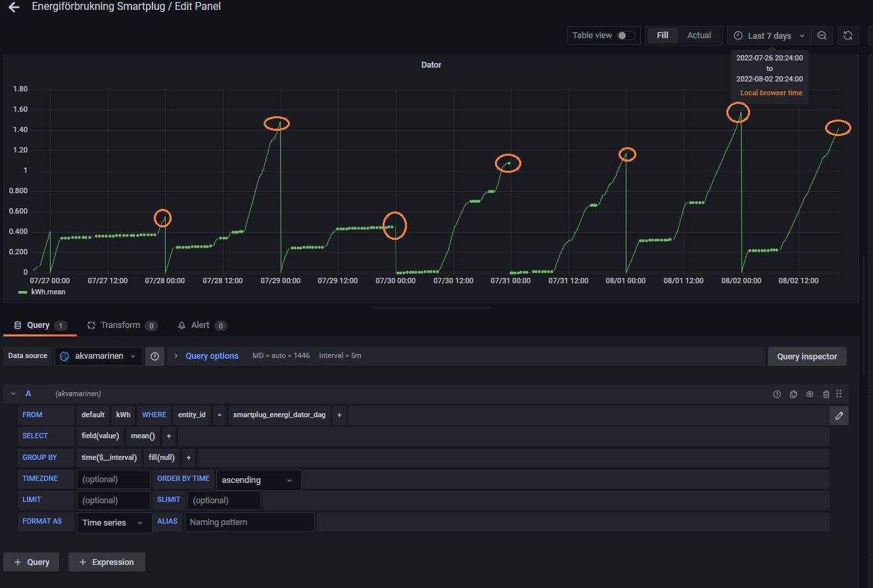The image size is (873, 588).
Task: Go back using the top-left arrow
Action: point(14,8)
